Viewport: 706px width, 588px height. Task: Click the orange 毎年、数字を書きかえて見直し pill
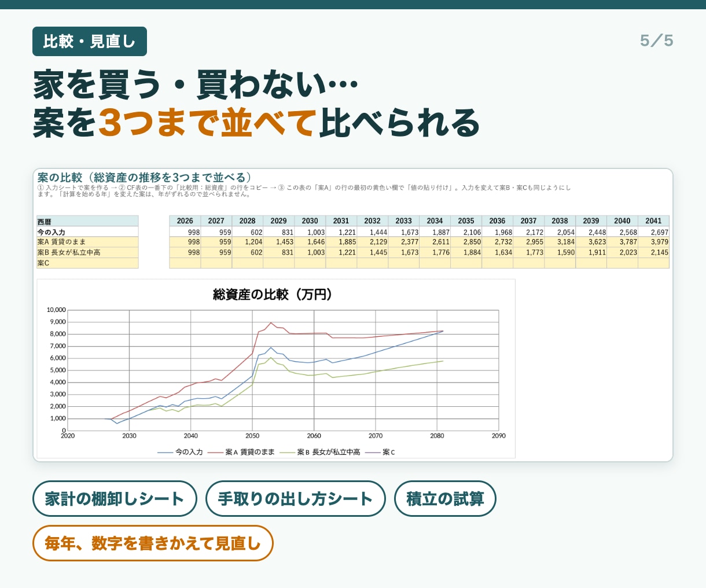(x=153, y=543)
